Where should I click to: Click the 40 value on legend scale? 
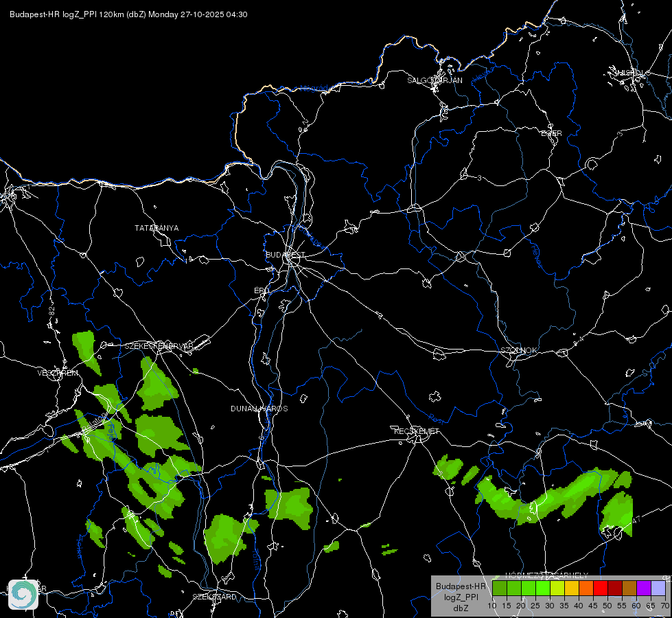coord(579,606)
